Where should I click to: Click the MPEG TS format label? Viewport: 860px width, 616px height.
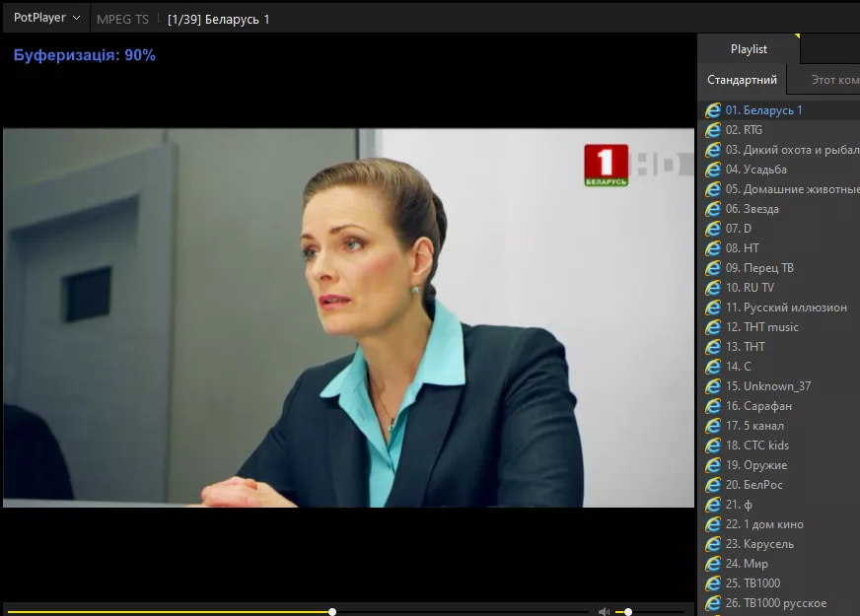pos(122,20)
